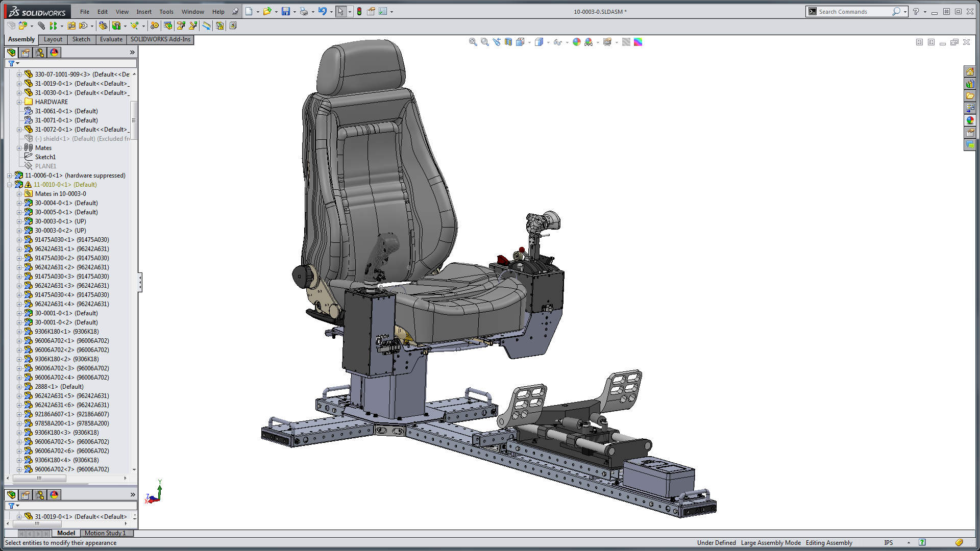The image size is (980, 551).
Task: Click the Undo arrow icon
Action: (322, 11)
